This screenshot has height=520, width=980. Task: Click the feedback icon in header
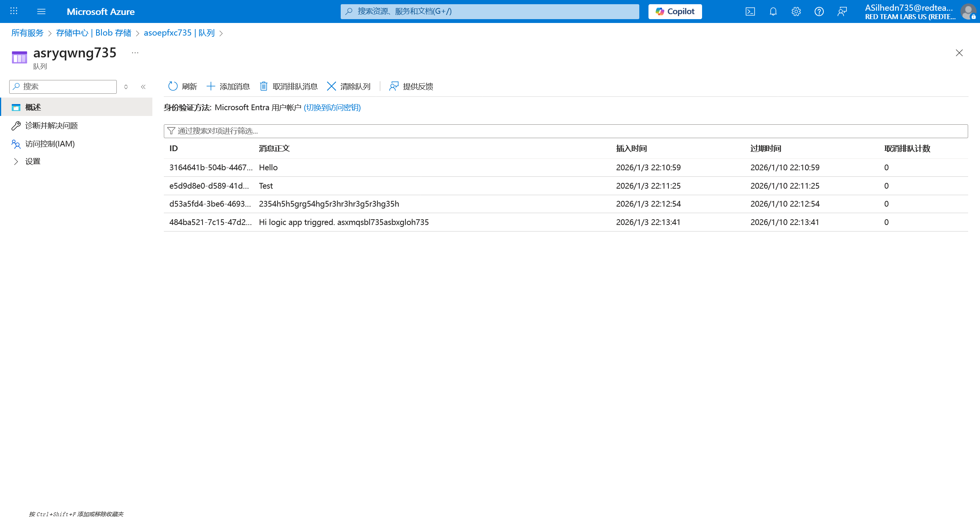click(842, 11)
